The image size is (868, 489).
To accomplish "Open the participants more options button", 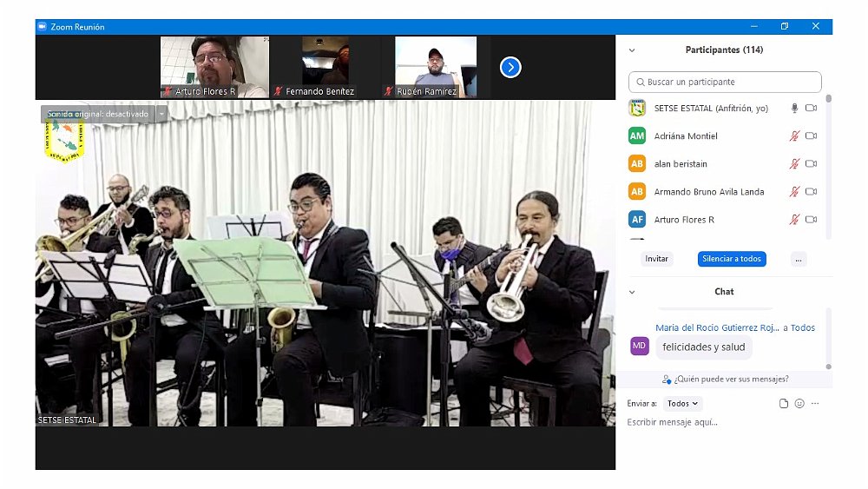I will pyautogui.click(x=799, y=259).
